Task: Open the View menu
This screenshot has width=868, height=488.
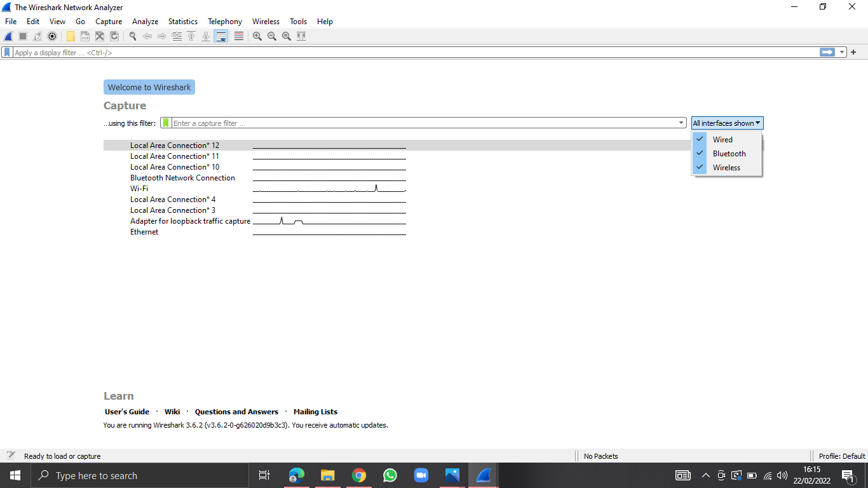Action: [x=57, y=22]
